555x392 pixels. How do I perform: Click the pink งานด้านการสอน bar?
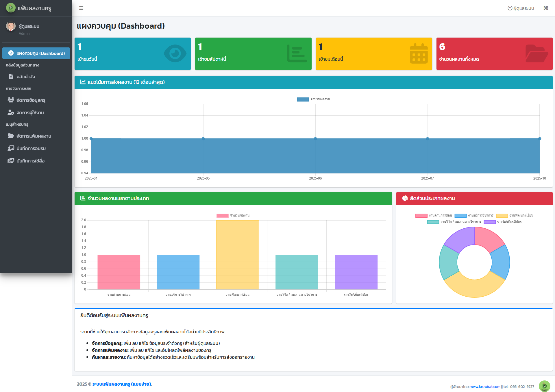click(119, 272)
